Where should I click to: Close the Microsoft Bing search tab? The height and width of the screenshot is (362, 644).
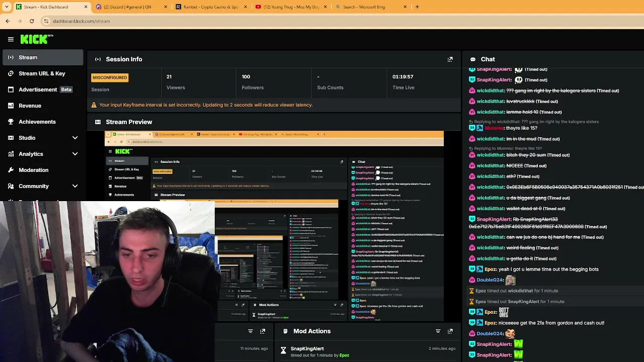[x=405, y=7]
